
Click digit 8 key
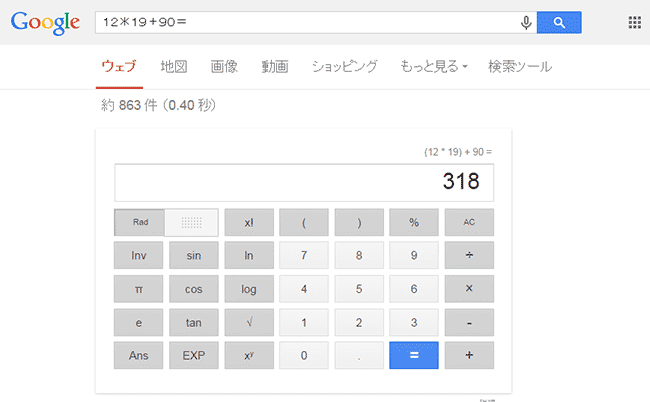pos(359,255)
